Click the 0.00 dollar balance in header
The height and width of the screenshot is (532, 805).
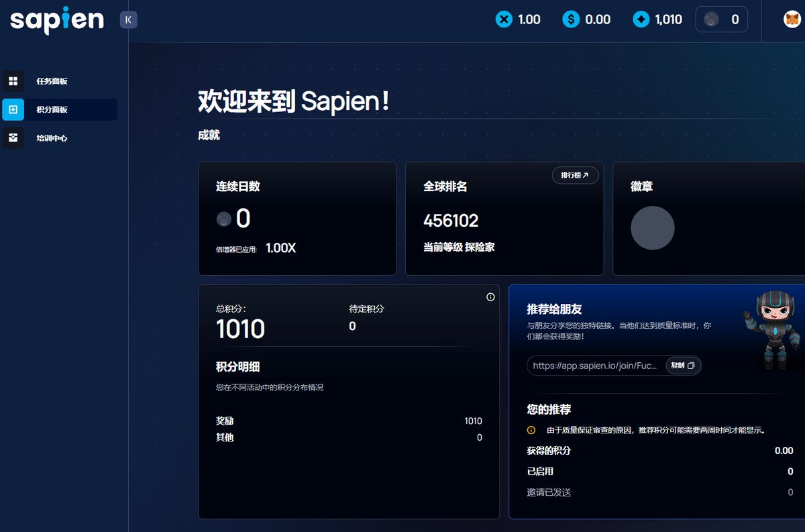coord(598,19)
